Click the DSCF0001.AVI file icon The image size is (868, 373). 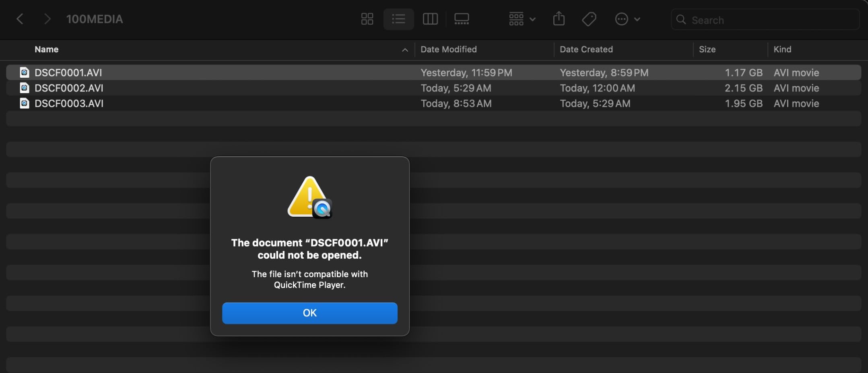click(x=25, y=73)
